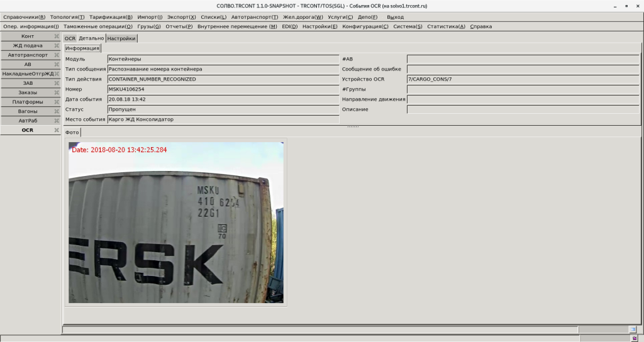
Task: Switch to Заказы sidebar tab
Action: pos(28,92)
